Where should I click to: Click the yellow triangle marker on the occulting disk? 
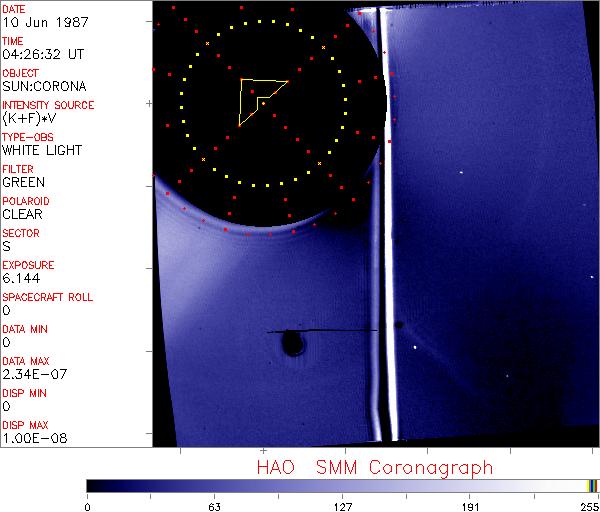pos(256,99)
